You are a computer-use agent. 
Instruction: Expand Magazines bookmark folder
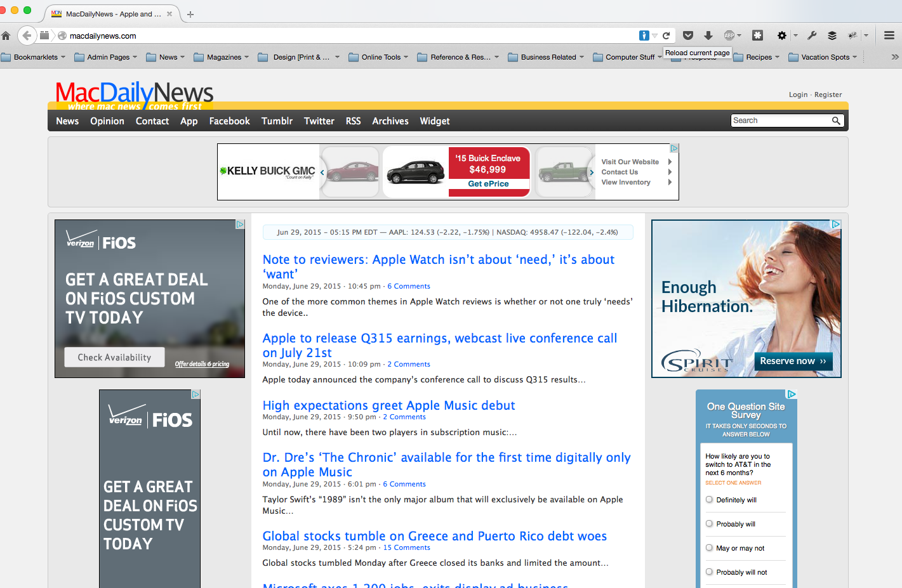pos(222,57)
